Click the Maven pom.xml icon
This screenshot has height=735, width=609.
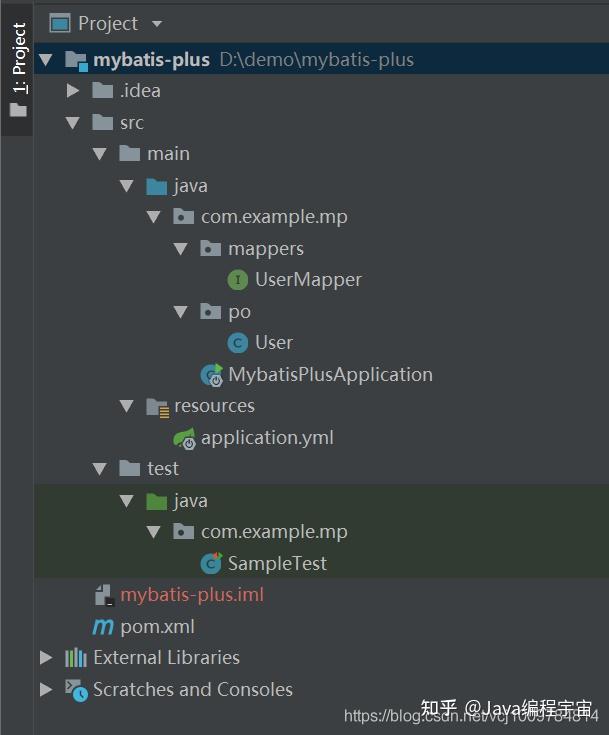[103, 627]
